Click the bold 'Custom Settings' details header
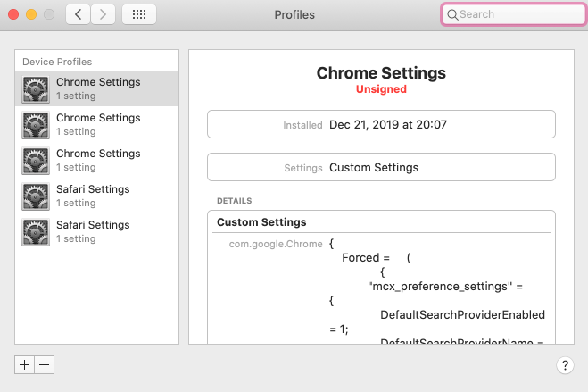 tap(261, 222)
